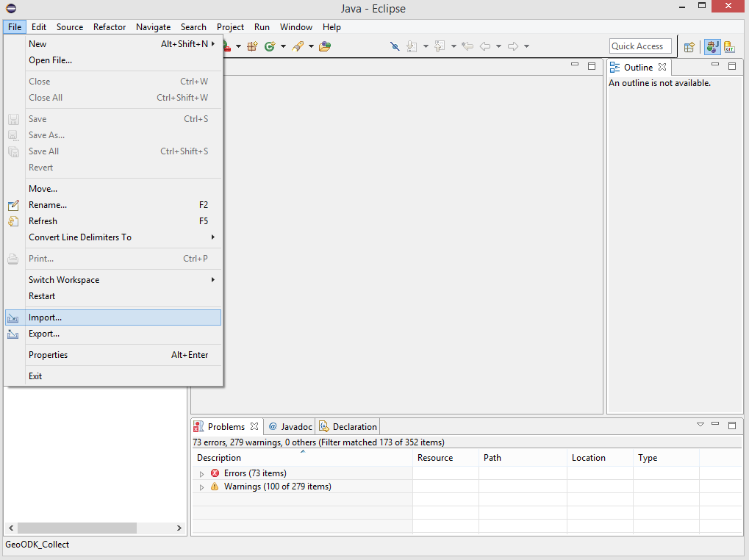Maximize the editor area

pyautogui.click(x=592, y=66)
